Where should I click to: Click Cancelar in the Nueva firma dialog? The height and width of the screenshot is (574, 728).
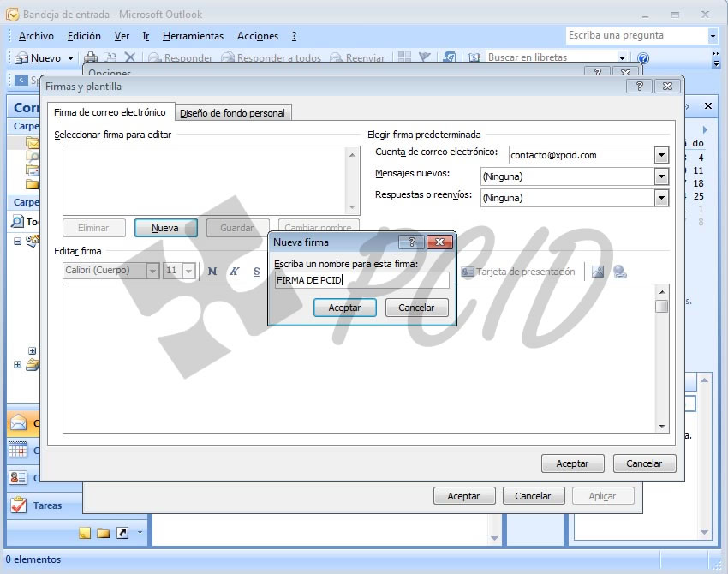tap(416, 308)
